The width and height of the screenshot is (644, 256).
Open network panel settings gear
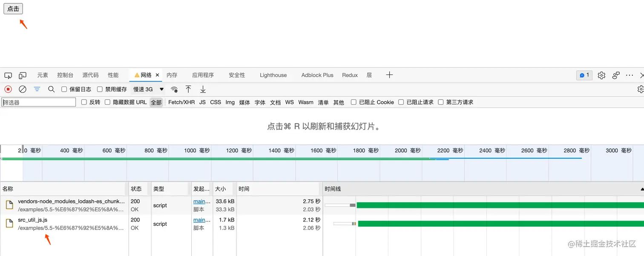coord(640,89)
